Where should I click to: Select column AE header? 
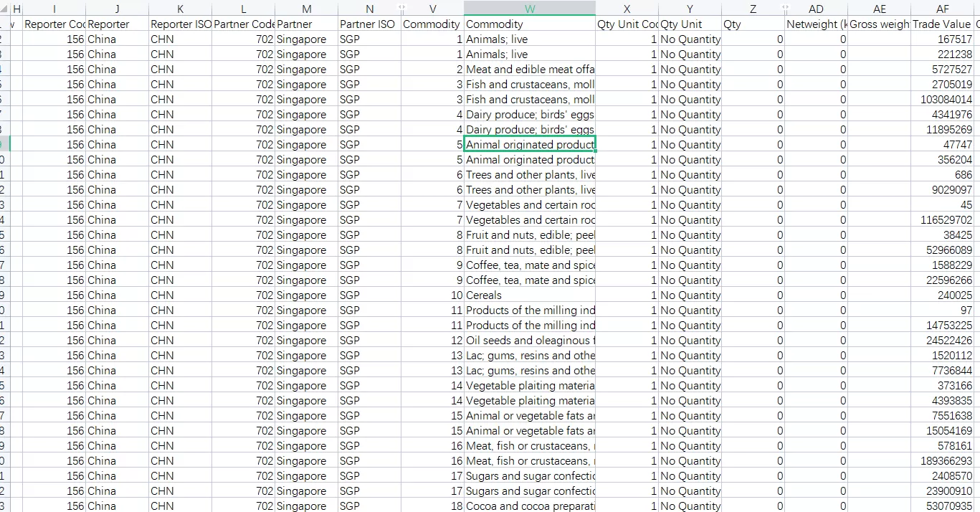pos(879,8)
